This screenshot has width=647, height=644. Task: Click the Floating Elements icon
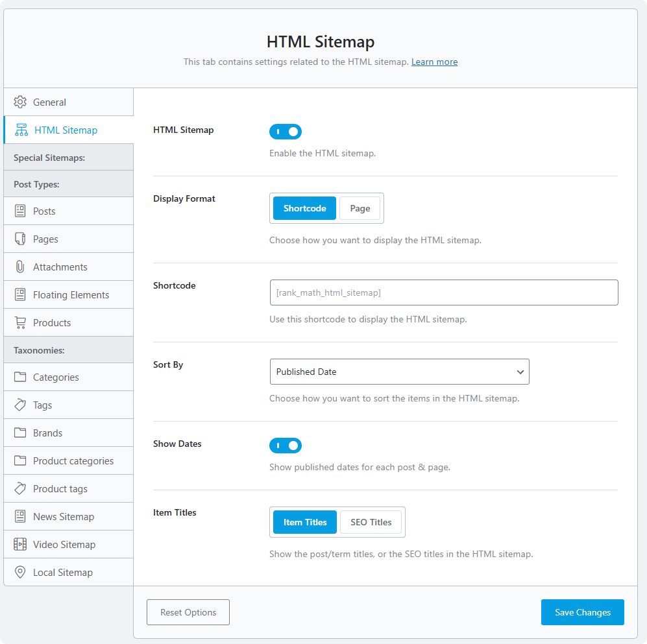click(x=20, y=294)
